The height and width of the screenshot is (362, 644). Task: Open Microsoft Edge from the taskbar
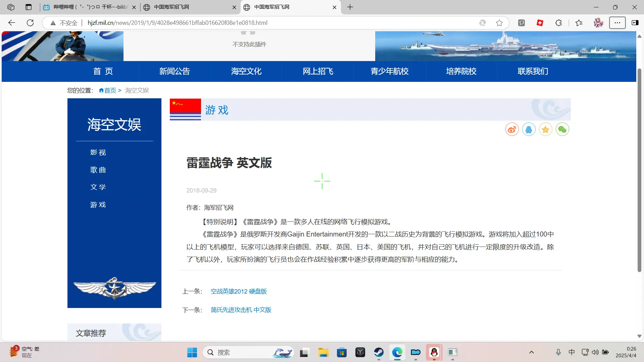pos(397,352)
